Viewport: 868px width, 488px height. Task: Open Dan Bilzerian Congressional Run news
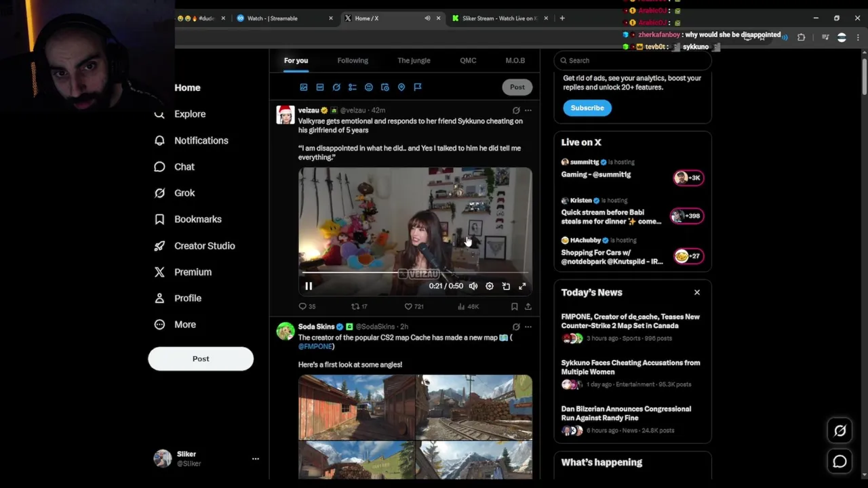coord(633,420)
